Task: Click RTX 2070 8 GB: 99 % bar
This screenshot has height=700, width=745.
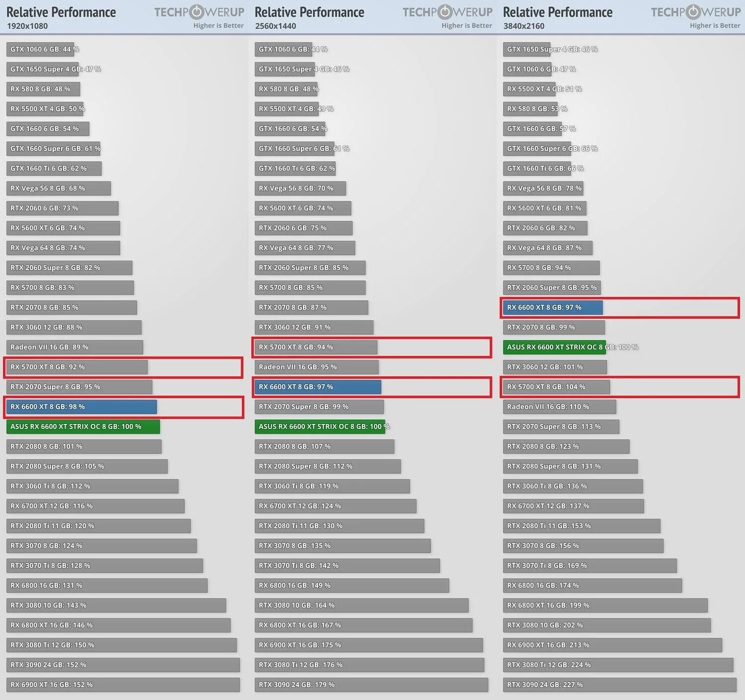Action: [x=554, y=327]
